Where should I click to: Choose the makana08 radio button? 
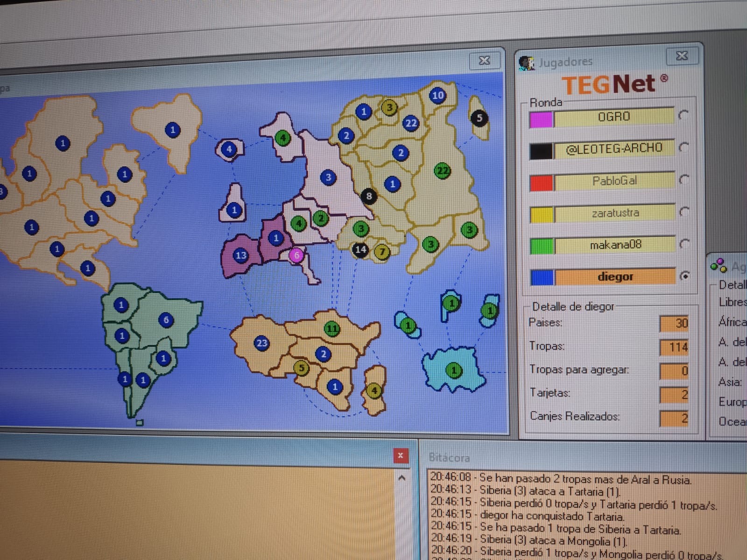[x=684, y=244]
